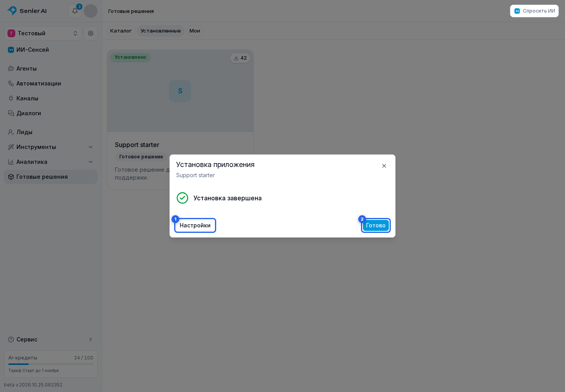Go to Автоматизации section
The width and height of the screenshot is (565, 392).
coord(51,83)
